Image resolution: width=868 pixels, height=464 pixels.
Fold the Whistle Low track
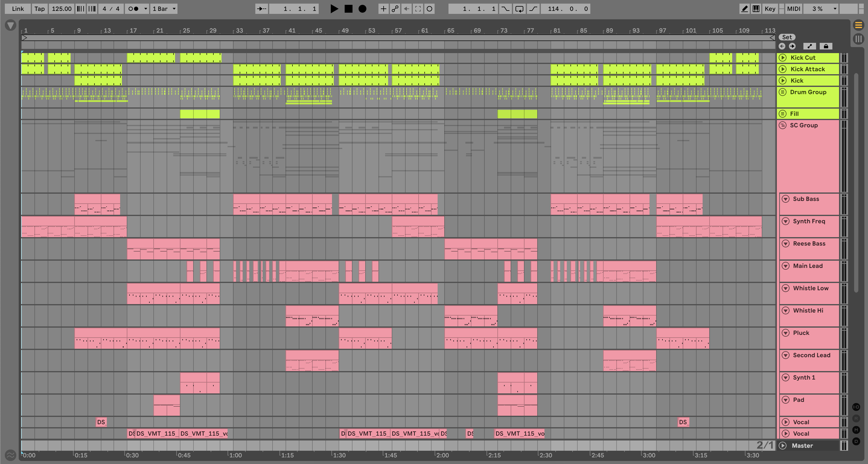point(785,288)
